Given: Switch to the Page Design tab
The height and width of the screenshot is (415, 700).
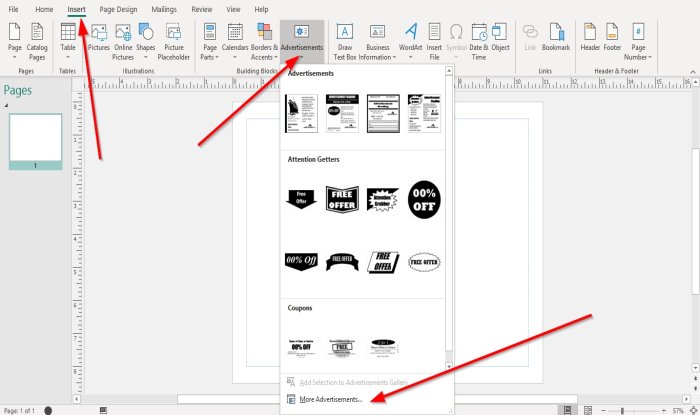Looking at the screenshot, I should coord(121,8).
